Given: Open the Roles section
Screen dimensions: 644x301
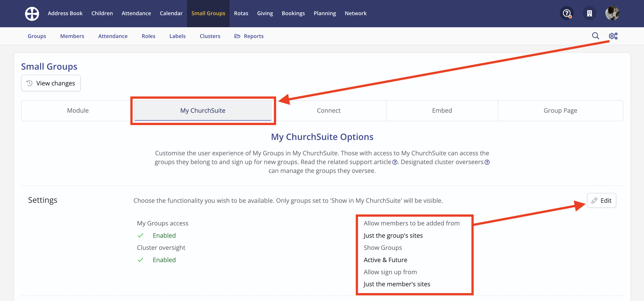Looking at the screenshot, I should 149,36.
